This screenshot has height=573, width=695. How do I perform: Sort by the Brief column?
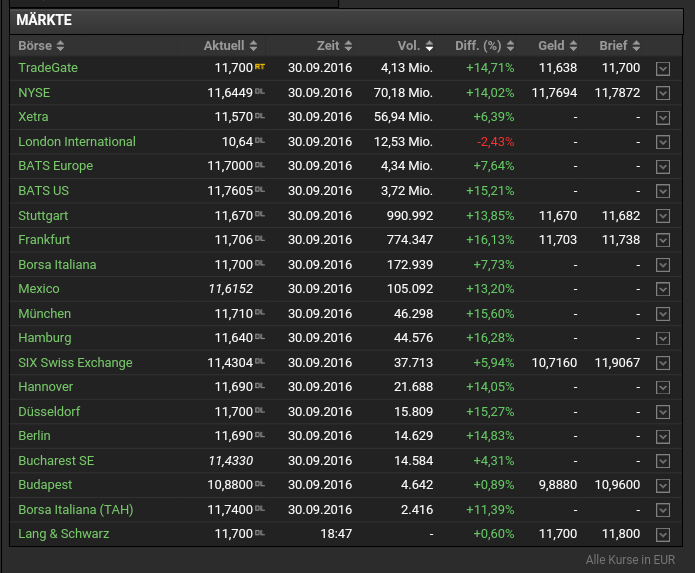pos(620,46)
